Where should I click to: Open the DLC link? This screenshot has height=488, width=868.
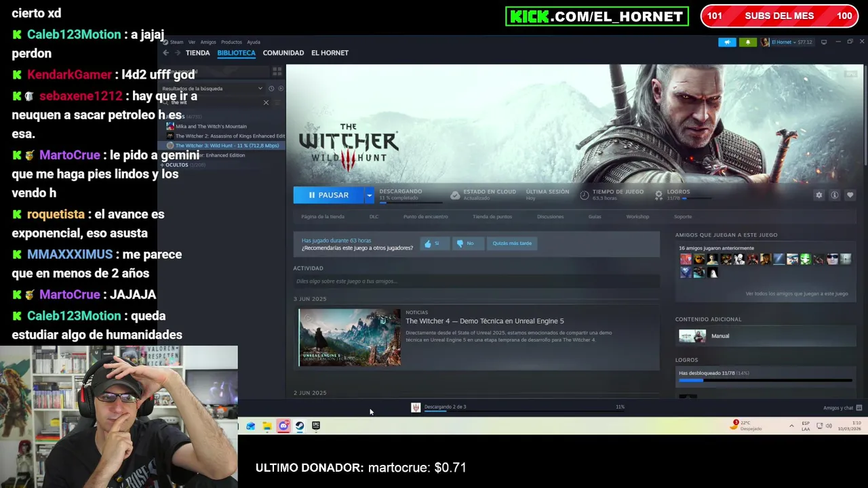coord(374,217)
